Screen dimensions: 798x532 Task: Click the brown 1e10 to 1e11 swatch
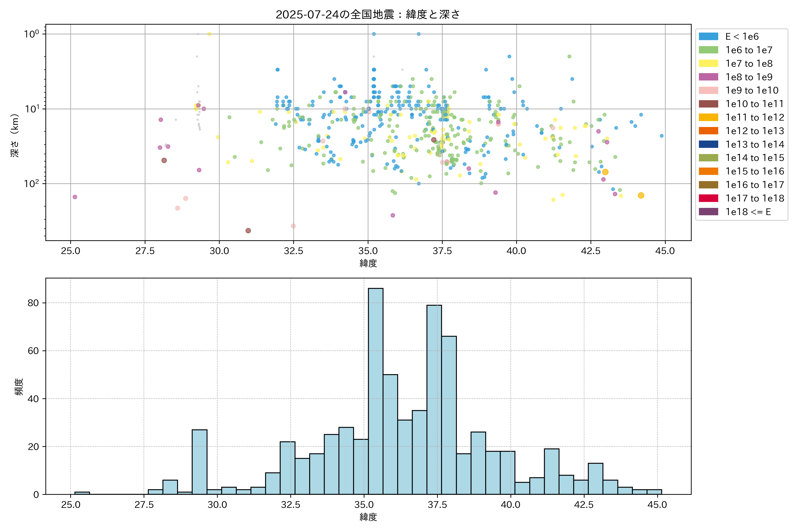pyautogui.click(x=708, y=104)
